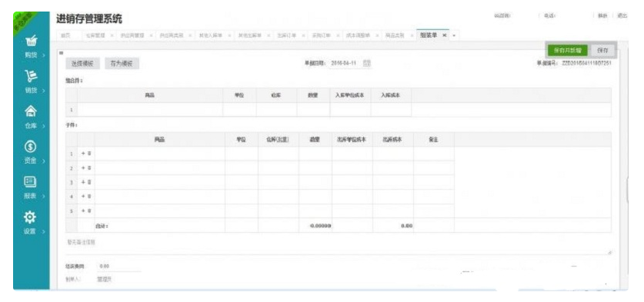Switch to the 供应商管理 tab
Screen dimensions: 644x302
click(132, 35)
